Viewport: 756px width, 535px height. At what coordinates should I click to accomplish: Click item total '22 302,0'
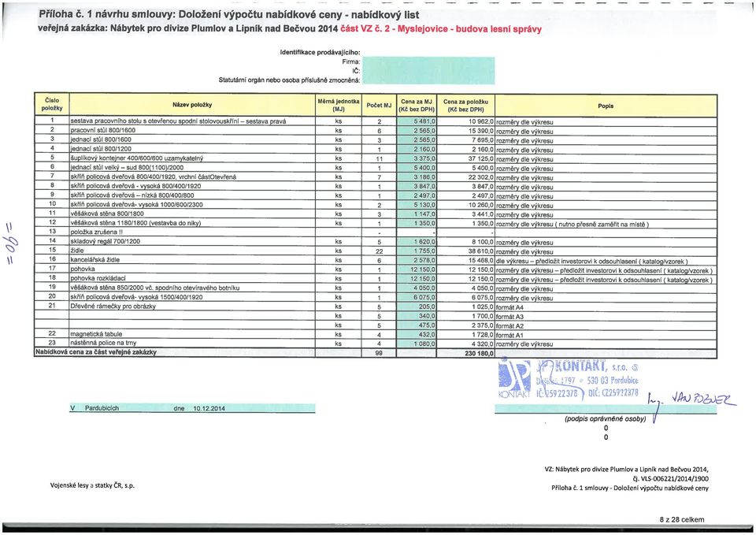[480, 177]
